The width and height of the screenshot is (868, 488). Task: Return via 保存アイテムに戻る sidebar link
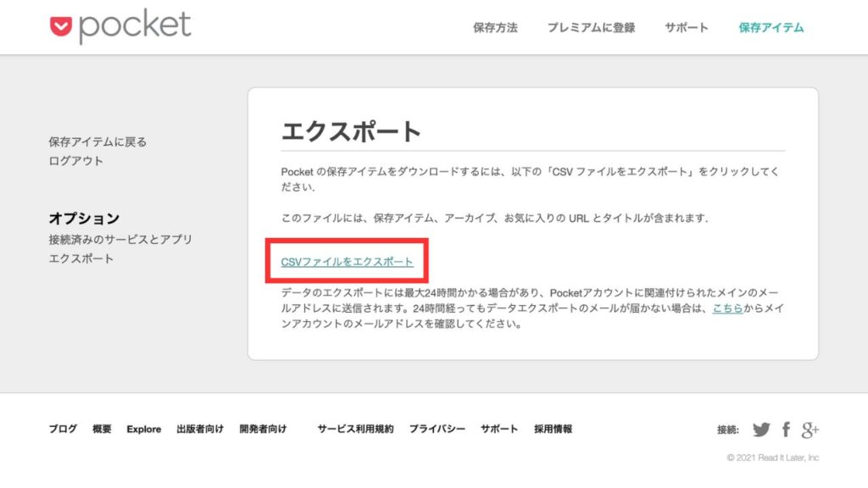(97, 142)
